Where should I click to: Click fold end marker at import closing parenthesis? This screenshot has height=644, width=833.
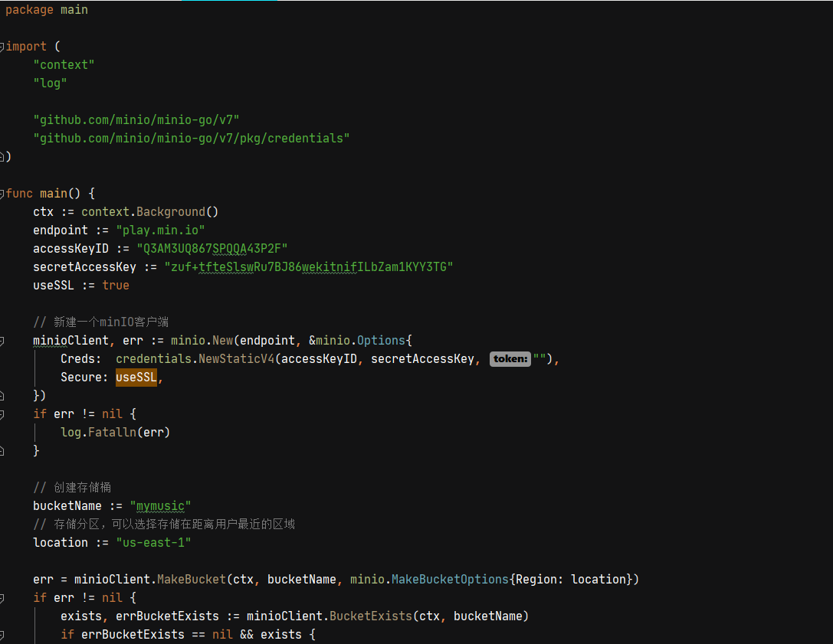pyautogui.click(x=2, y=157)
